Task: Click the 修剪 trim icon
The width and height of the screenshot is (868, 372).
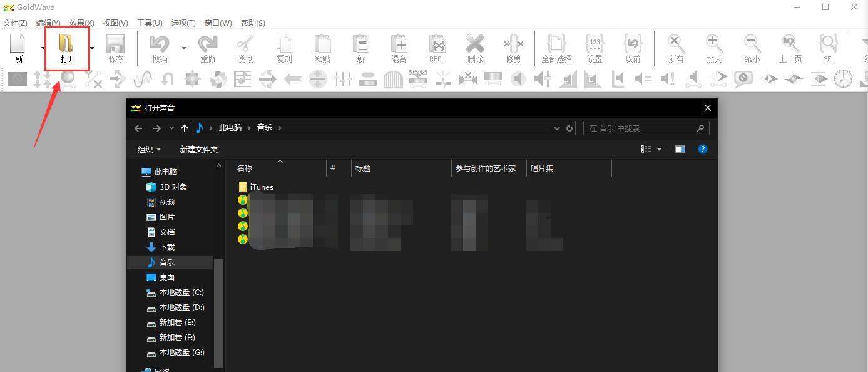Action: [x=513, y=44]
